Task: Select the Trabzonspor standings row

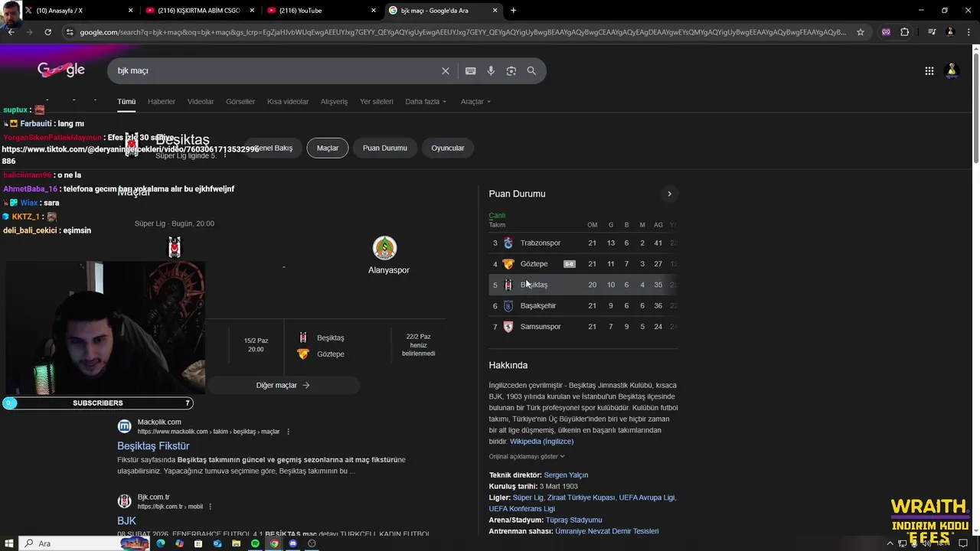Action: [583, 243]
